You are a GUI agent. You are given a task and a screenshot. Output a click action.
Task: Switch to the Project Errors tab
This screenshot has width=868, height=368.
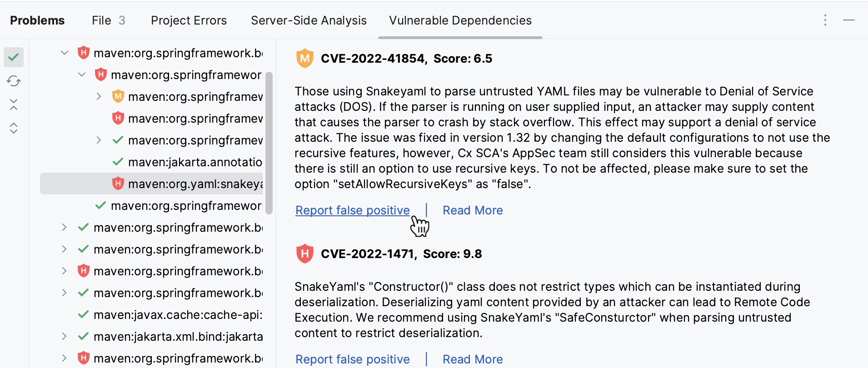pyautogui.click(x=189, y=20)
